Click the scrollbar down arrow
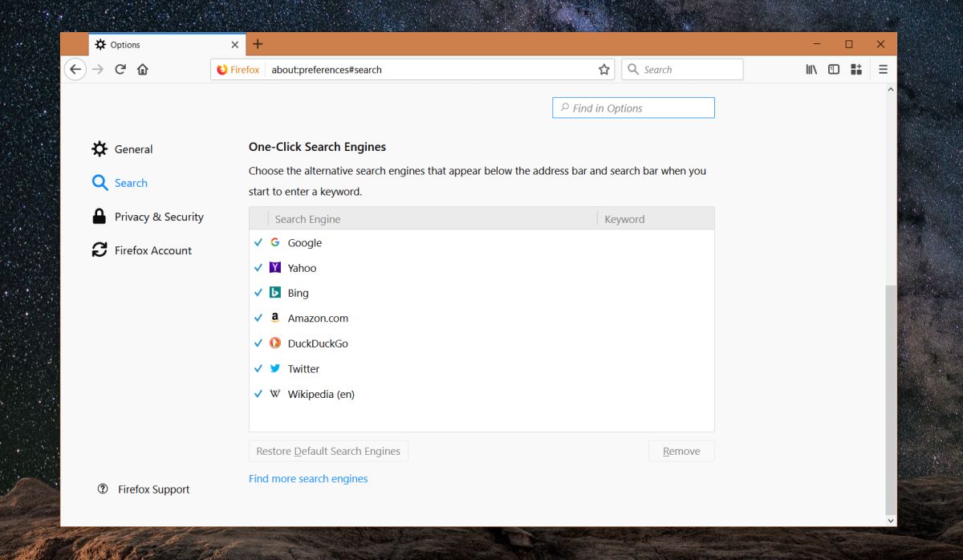This screenshot has height=560, width=963. pyautogui.click(x=891, y=521)
